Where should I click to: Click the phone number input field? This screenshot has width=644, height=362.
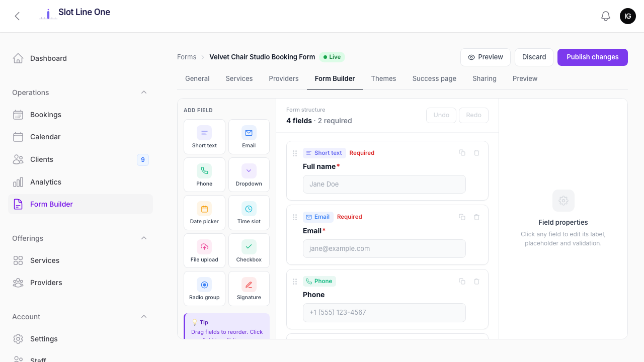[384, 312]
